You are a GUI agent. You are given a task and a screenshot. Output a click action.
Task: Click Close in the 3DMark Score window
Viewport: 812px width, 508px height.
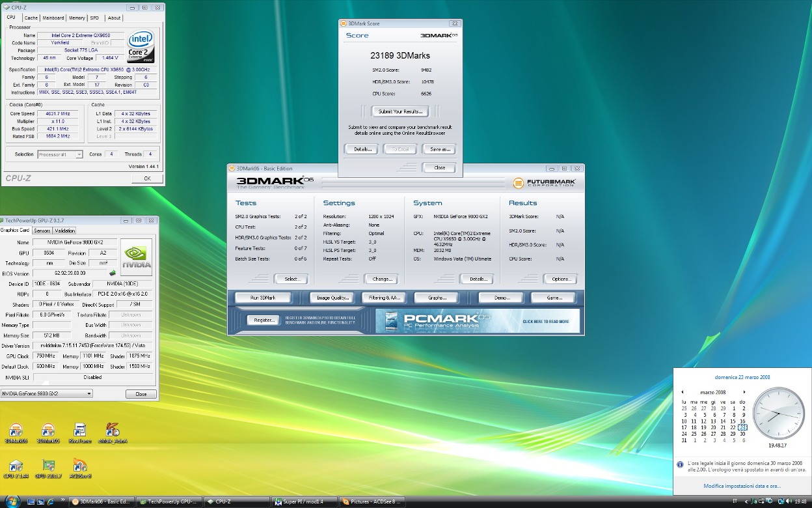pyautogui.click(x=440, y=167)
